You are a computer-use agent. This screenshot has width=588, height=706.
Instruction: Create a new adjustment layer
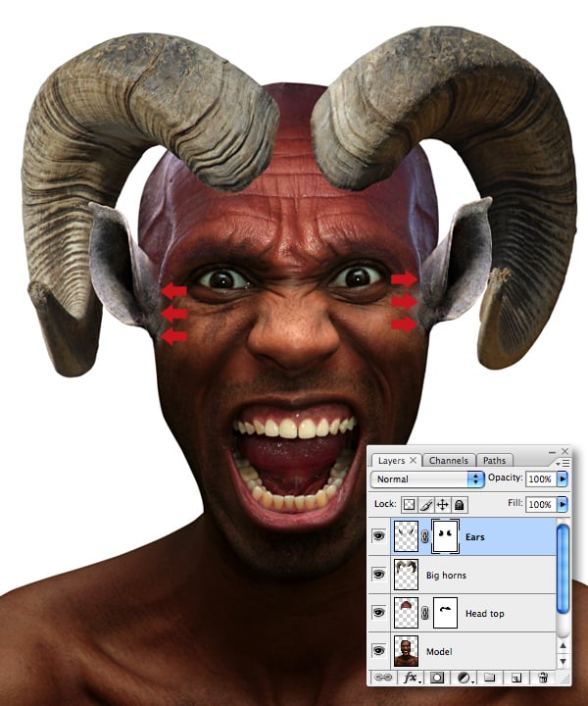(x=464, y=677)
